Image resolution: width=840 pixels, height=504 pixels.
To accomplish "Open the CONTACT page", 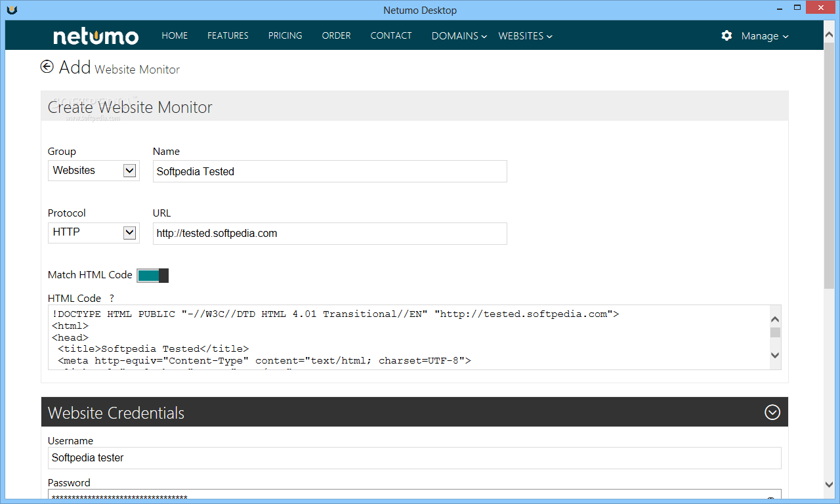I will pyautogui.click(x=391, y=35).
